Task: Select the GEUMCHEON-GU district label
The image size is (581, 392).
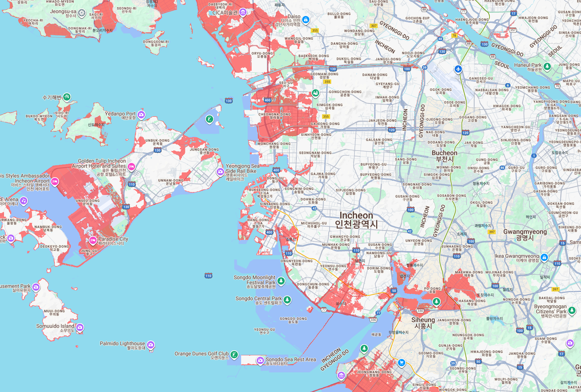Action: click(563, 214)
